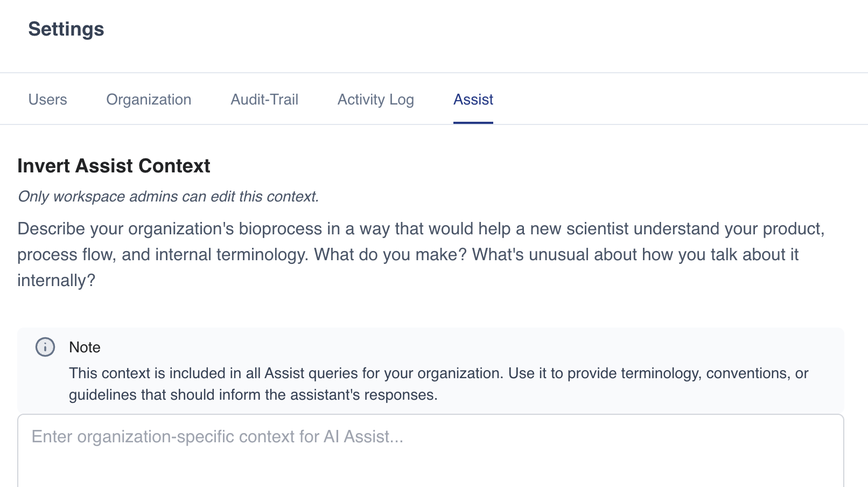Click the Invert Assist Context heading

point(114,166)
